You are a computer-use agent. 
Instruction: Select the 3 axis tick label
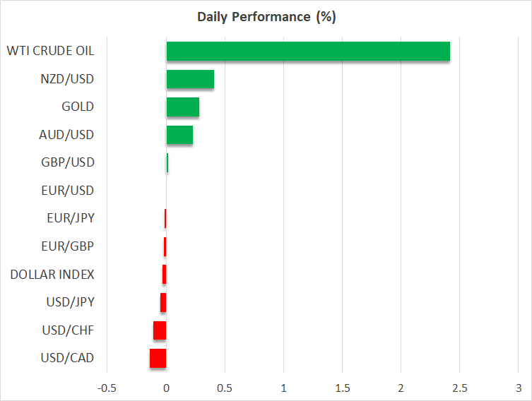[x=518, y=388]
